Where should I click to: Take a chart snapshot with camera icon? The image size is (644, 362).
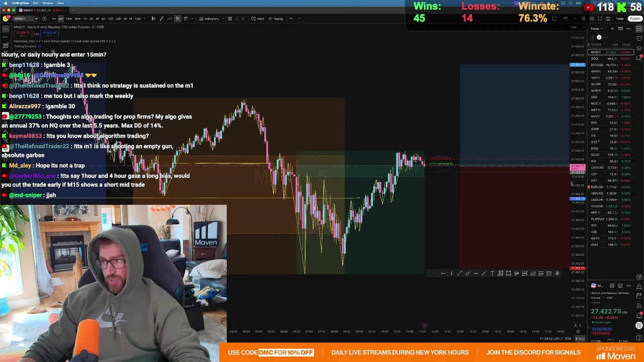[x=608, y=19]
